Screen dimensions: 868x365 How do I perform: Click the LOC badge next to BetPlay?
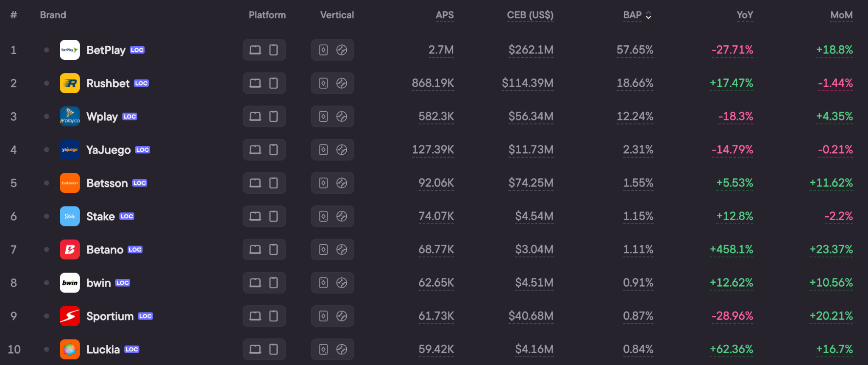[x=137, y=50]
